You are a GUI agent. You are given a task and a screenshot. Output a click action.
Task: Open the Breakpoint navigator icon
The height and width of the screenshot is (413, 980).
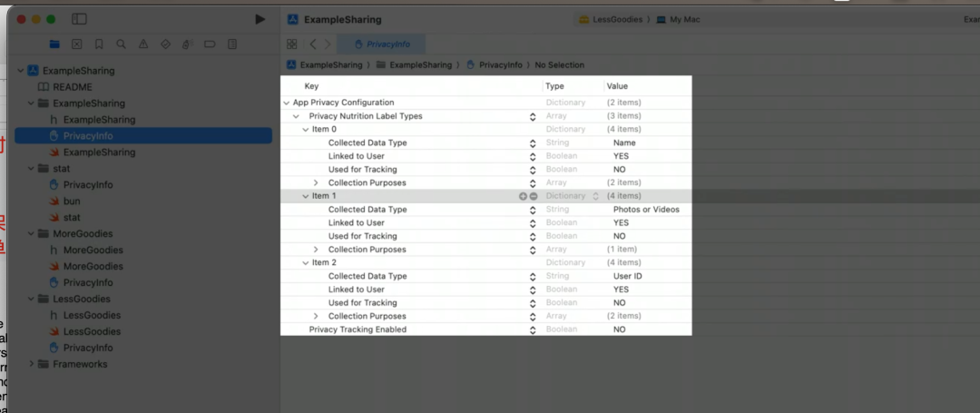pos(210,44)
